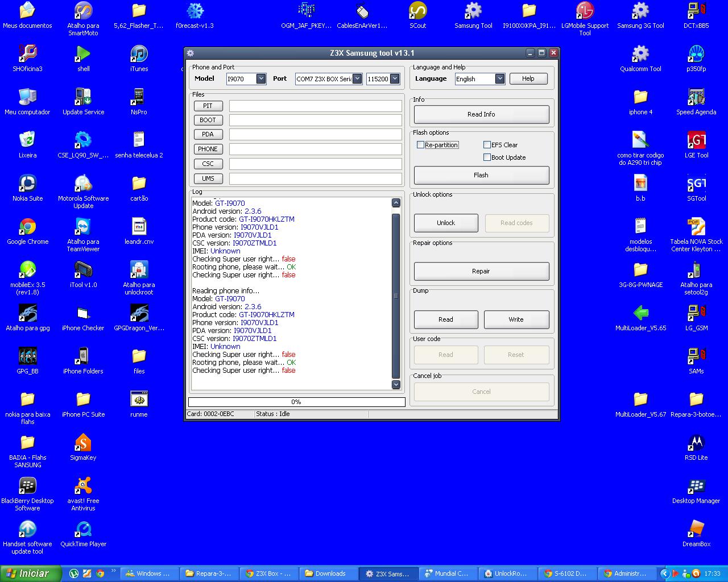Switch to Z3X Box Chrome taskbar item
Image resolution: width=728 pixels, height=582 pixels.
pos(267,573)
